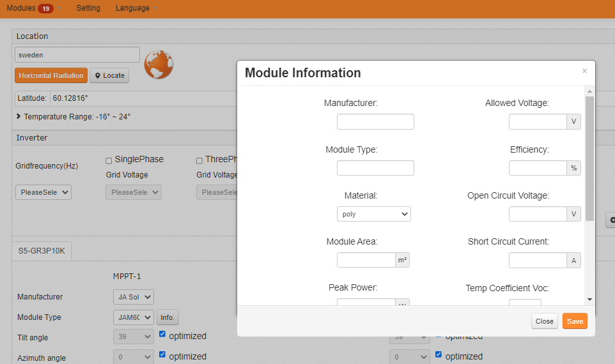Open the Language menu
The image size is (615, 364).
[x=136, y=8]
